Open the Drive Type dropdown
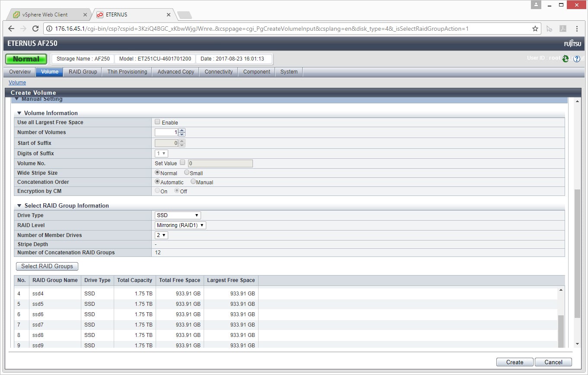Image resolution: width=588 pixels, height=375 pixels. pos(178,215)
